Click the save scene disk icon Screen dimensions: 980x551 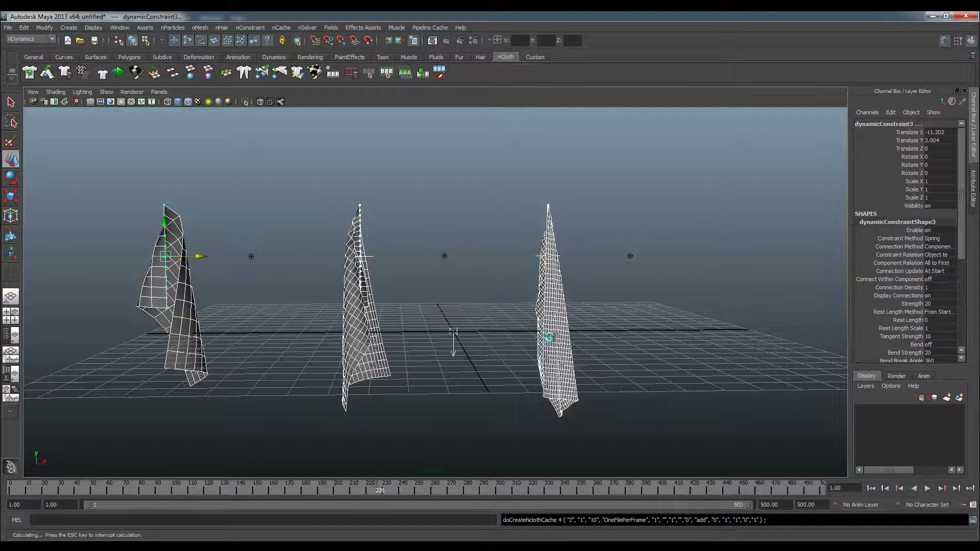pos(94,40)
